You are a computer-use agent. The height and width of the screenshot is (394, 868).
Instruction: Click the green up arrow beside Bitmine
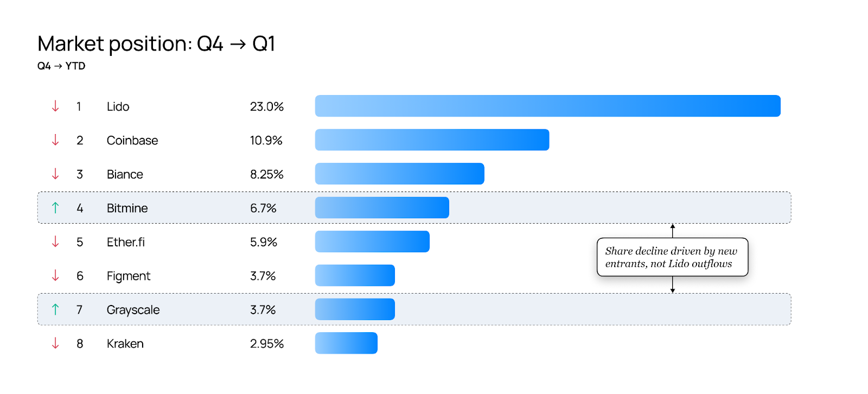pos(55,208)
